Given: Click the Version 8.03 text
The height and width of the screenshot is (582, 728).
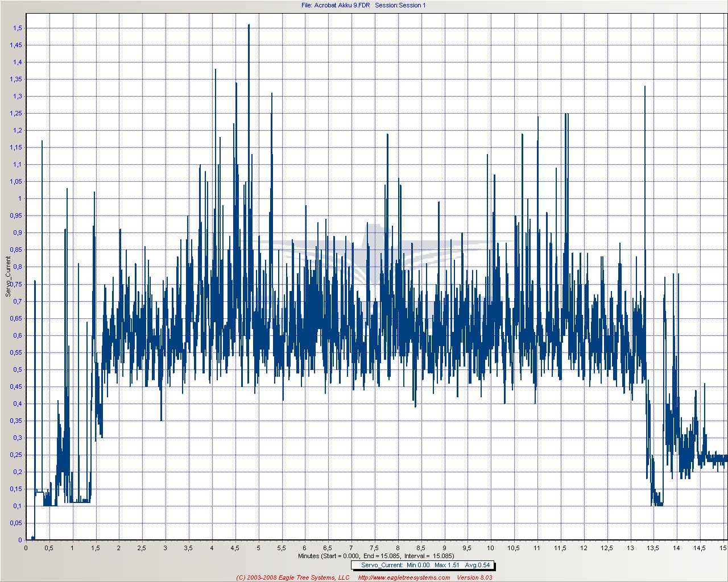Looking at the screenshot, I should coord(474,577).
